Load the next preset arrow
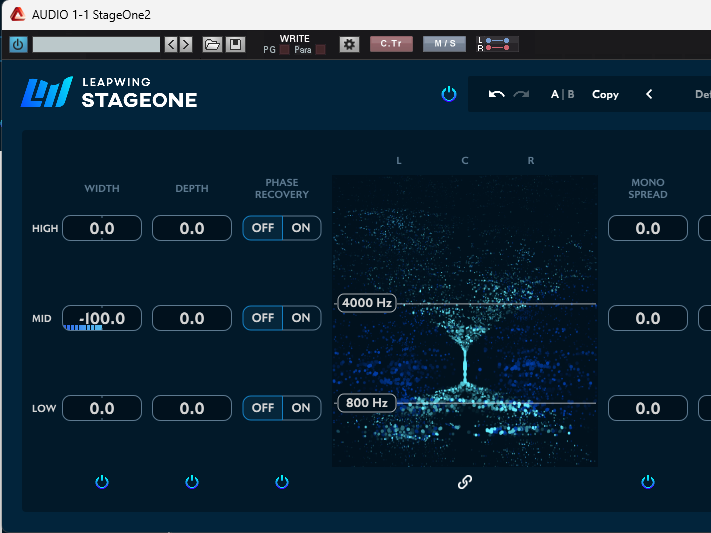Screen dimensions: 711x533 (x=185, y=44)
